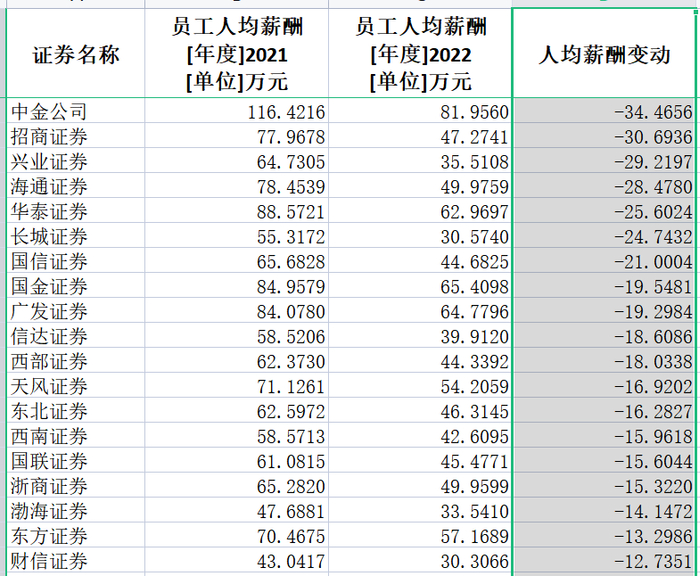Click the 西部证券 name cell

75,360
